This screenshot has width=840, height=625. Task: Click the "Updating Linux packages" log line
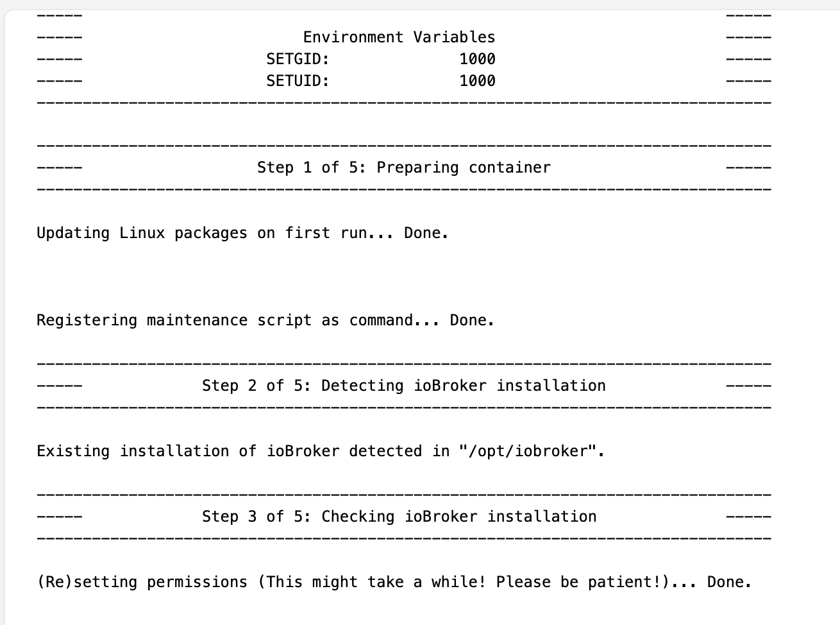click(x=142, y=233)
